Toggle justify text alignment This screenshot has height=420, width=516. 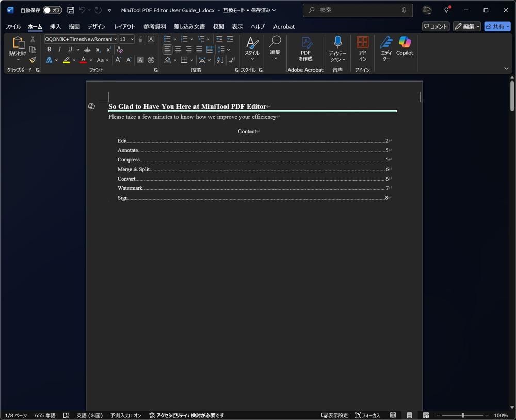199,50
